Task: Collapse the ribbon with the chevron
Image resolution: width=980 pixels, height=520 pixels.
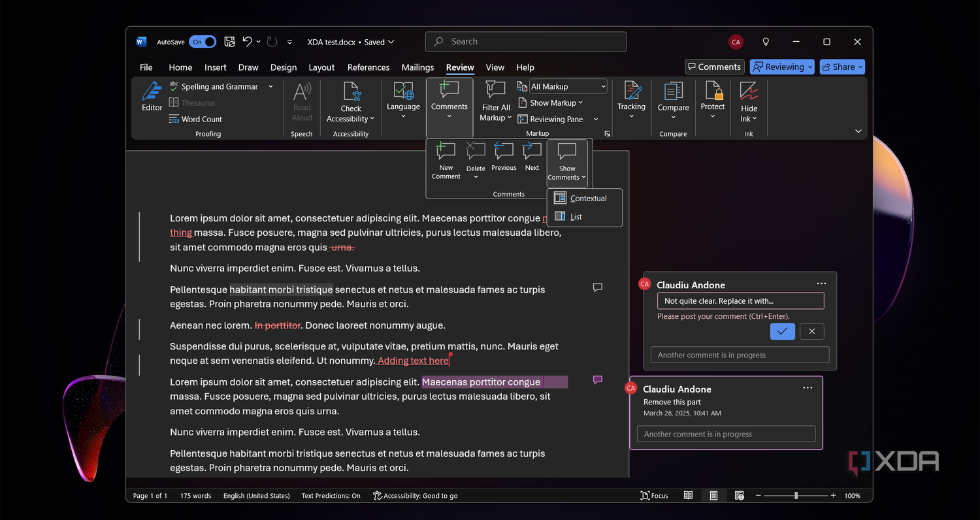Action: [x=858, y=131]
